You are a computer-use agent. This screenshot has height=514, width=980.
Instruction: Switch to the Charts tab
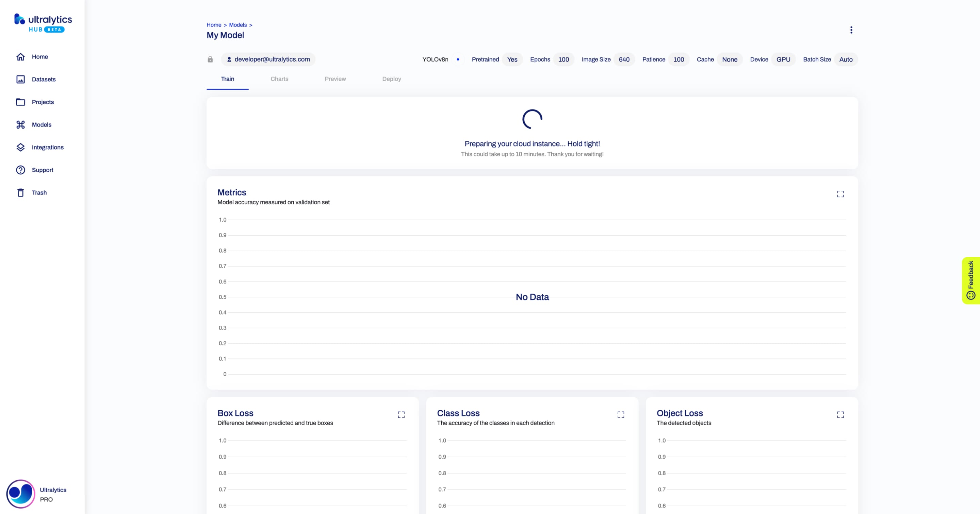tap(279, 78)
